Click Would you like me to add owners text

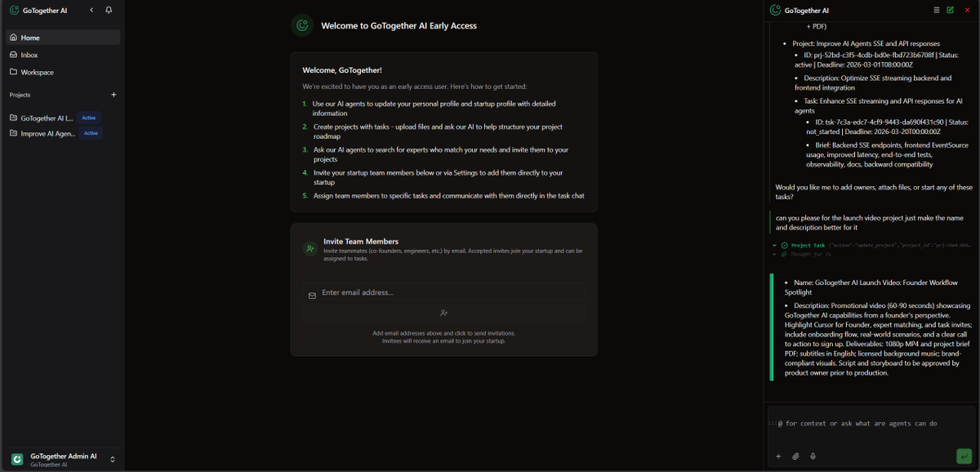[874, 192]
